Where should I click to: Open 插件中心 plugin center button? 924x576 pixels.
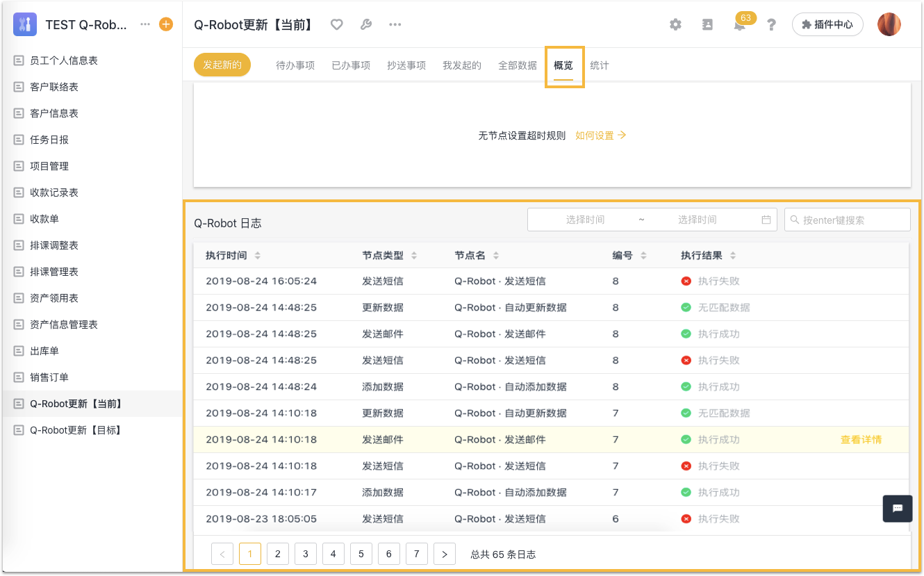point(827,24)
